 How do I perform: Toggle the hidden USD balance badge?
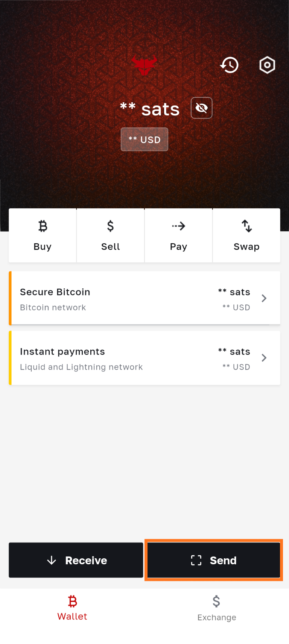click(144, 140)
